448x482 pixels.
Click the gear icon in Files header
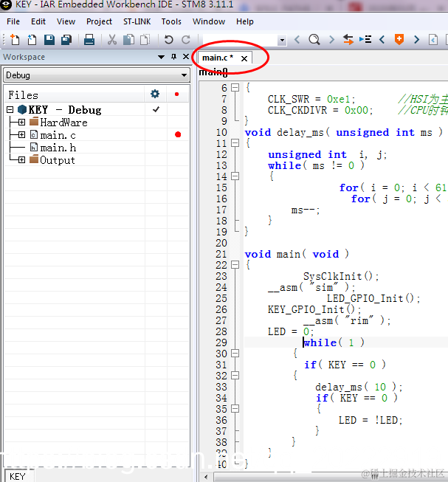[155, 94]
